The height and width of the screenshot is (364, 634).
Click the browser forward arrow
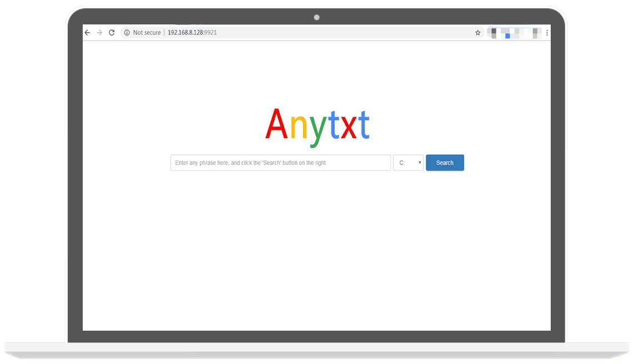tap(99, 33)
